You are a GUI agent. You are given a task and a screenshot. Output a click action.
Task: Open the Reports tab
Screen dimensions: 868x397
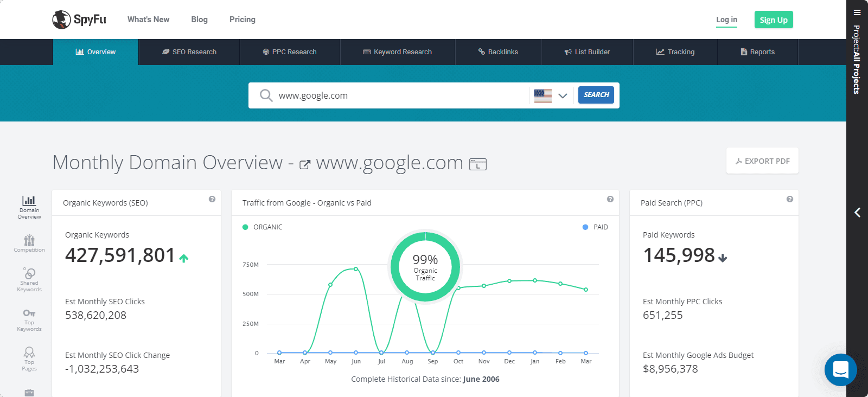(x=758, y=52)
